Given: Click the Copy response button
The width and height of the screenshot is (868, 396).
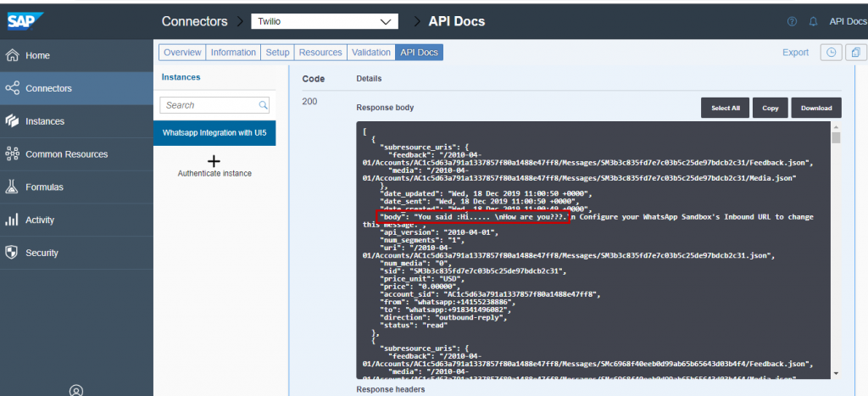Looking at the screenshot, I should [770, 108].
